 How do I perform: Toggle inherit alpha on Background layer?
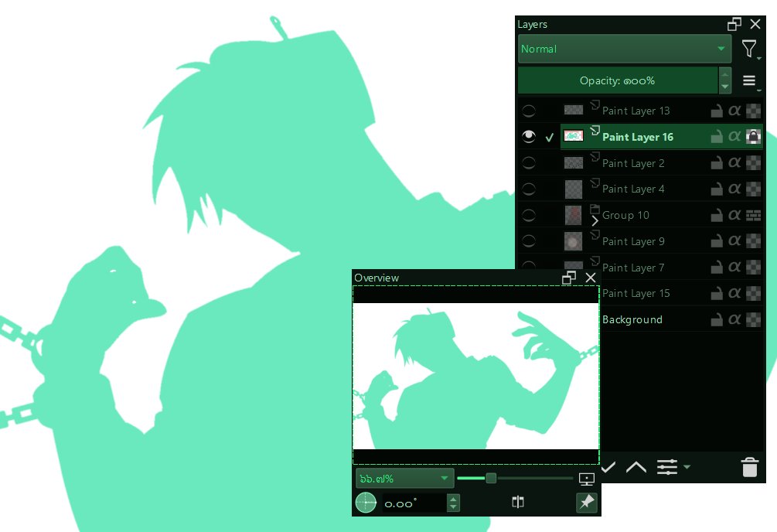coord(734,319)
